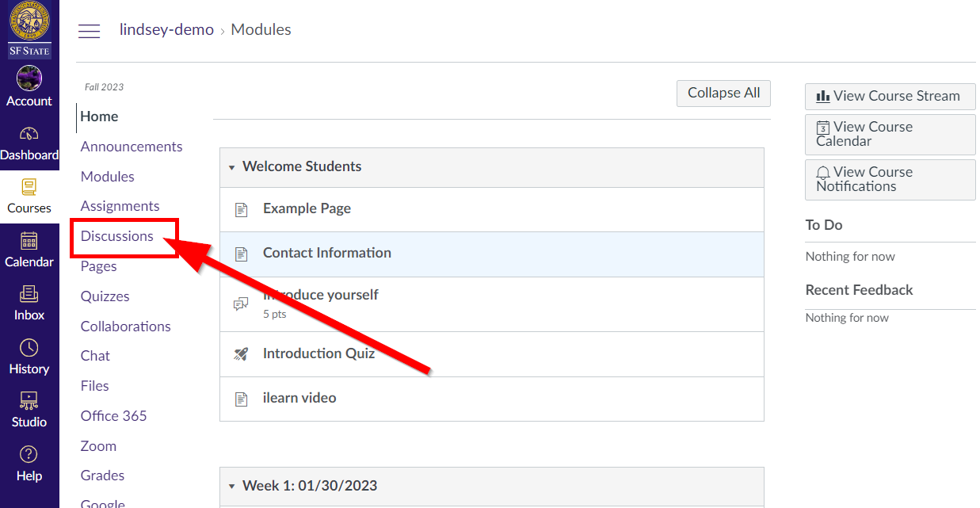Image resolution: width=980 pixels, height=508 pixels.
Task: Open Discussions in course navigation
Action: [x=117, y=236]
